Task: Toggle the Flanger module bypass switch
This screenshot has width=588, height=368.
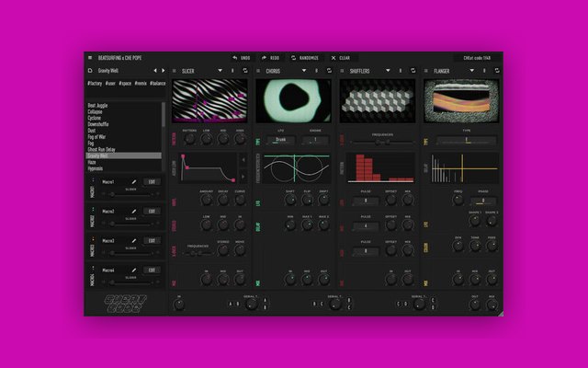Action: tap(484, 71)
